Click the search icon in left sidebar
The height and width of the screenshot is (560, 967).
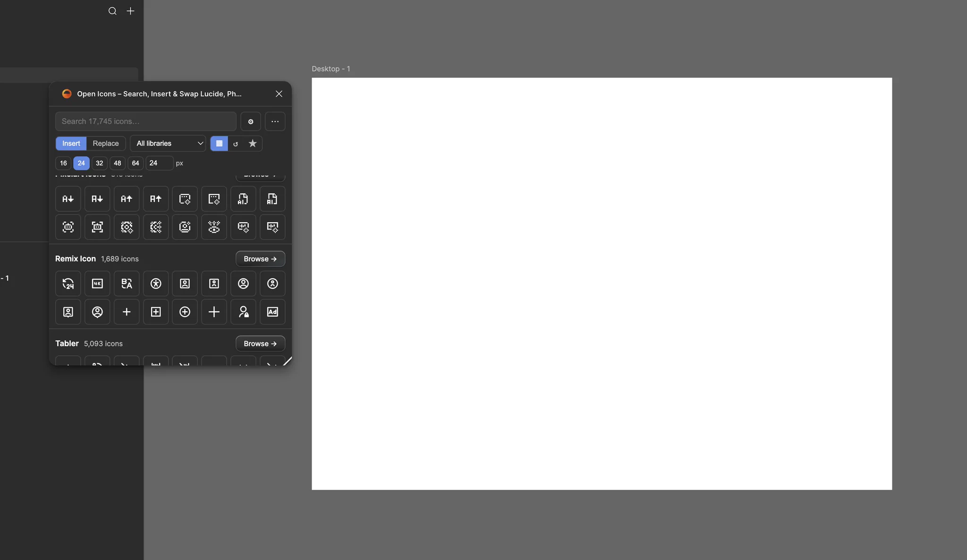[x=112, y=11]
